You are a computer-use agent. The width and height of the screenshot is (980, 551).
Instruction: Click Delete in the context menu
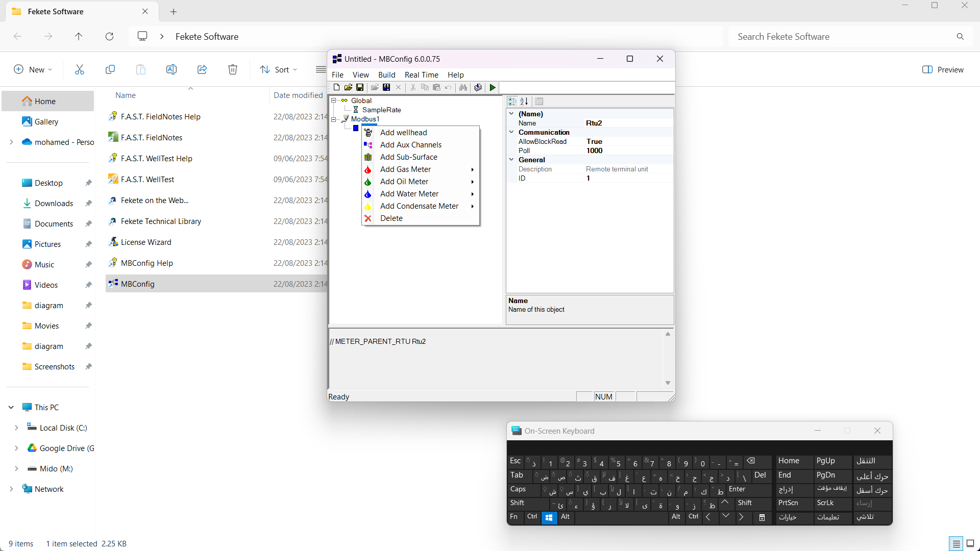(391, 218)
